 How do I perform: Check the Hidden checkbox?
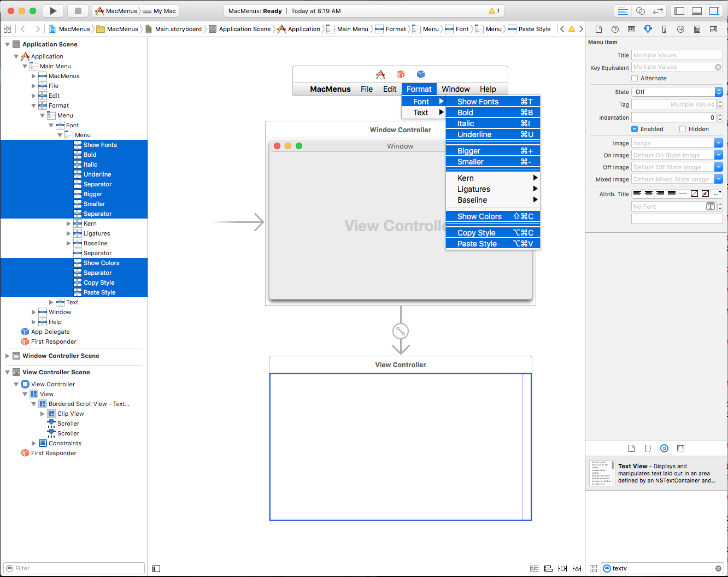(x=683, y=129)
